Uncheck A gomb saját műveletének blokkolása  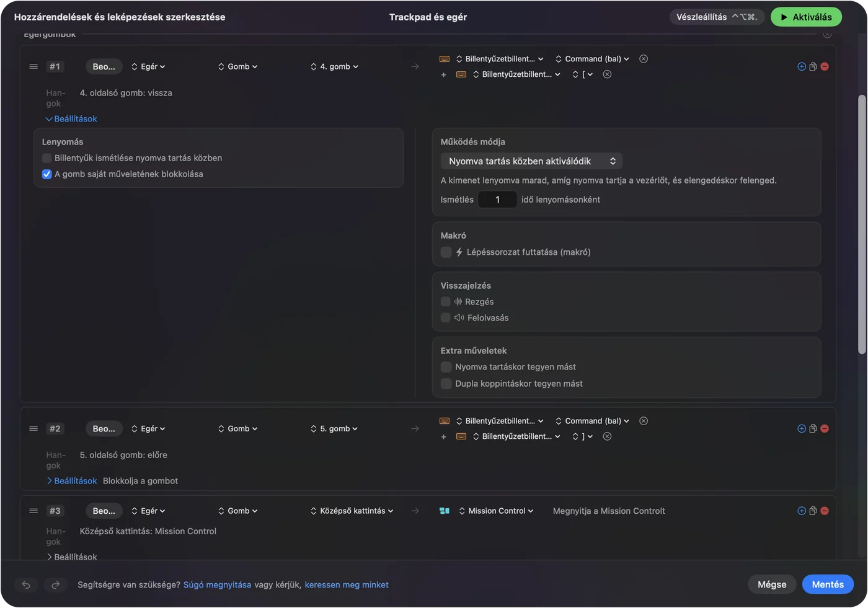point(47,174)
